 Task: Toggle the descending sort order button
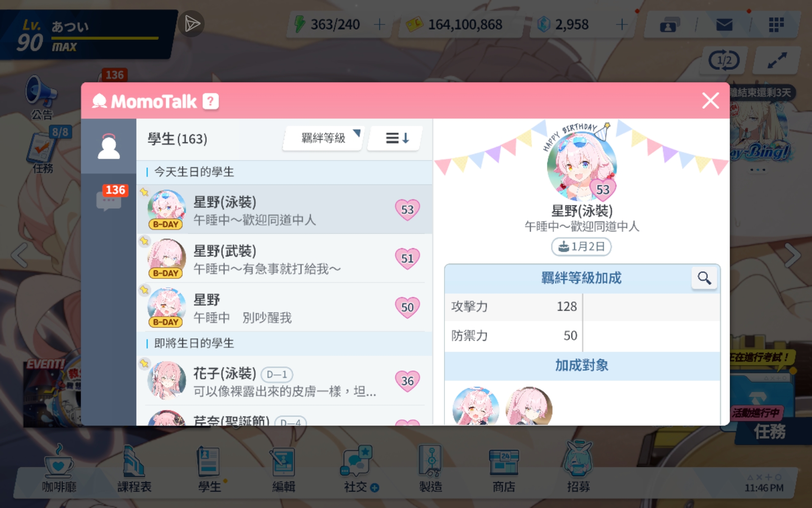pyautogui.click(x=396, y=138)
